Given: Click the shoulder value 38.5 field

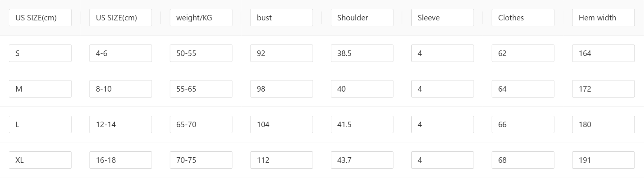Looking at the screenshot, I should [x=362, y=53].
